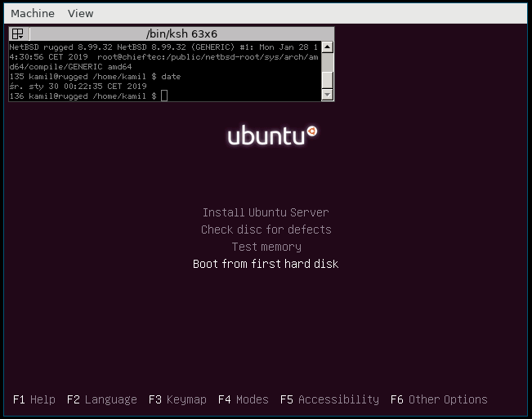Click the /bin/ksh 63x6 title bar
The height and width of the screenshot is (419, 532).
[181, 34]
